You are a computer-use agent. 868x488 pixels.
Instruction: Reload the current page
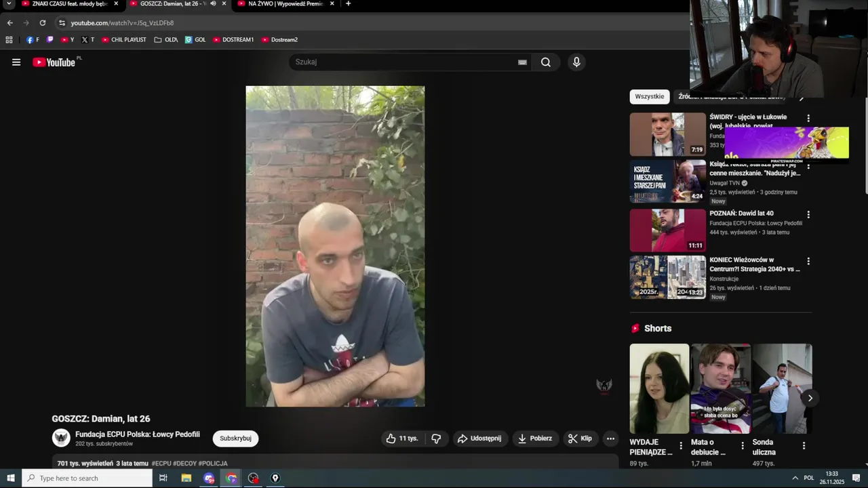pos(42,23)
